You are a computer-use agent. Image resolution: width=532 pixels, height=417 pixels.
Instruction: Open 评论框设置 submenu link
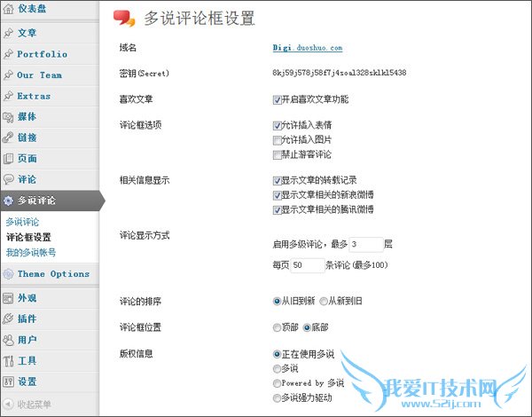click(28, 237)
